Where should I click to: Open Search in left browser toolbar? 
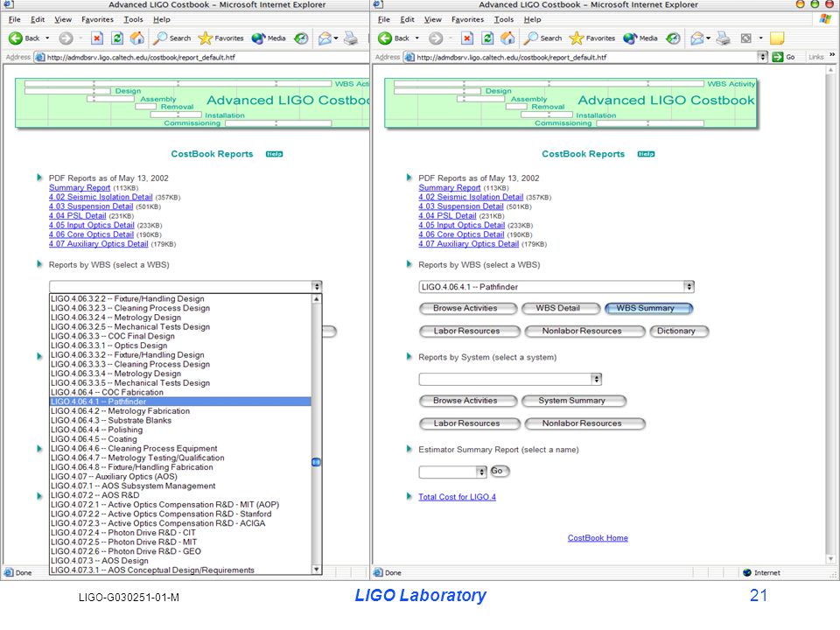click(x=171, y=38)
